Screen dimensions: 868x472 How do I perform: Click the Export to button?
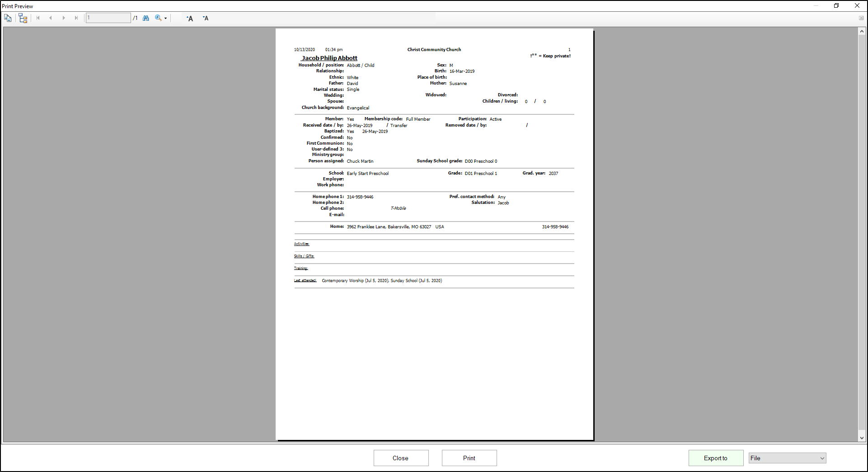[716, 458]
